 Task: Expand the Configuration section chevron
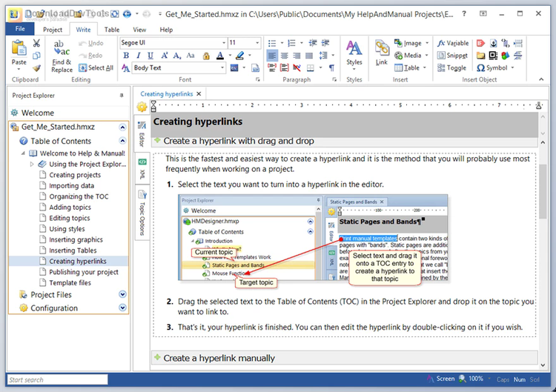pos(122,308)
